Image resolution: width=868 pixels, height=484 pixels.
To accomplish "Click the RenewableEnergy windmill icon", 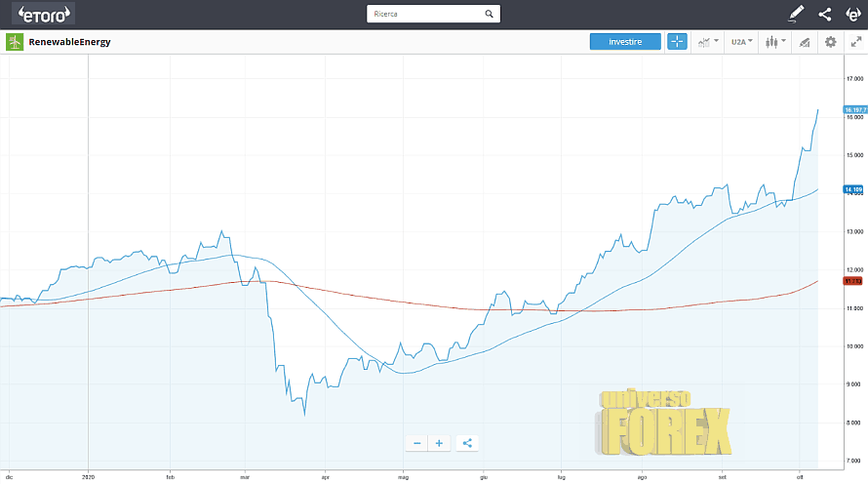I will click(x=15, y=42).
